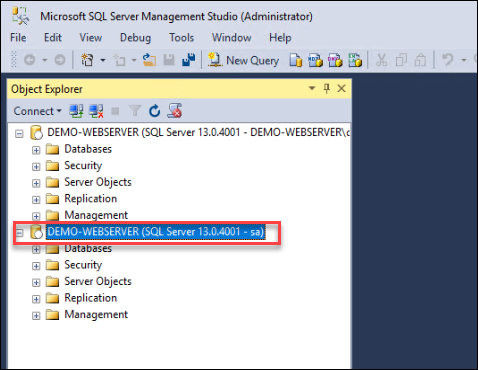Open Object Explorer window position dropdown
Screen dimensions: 478x370
coord(312,88)
